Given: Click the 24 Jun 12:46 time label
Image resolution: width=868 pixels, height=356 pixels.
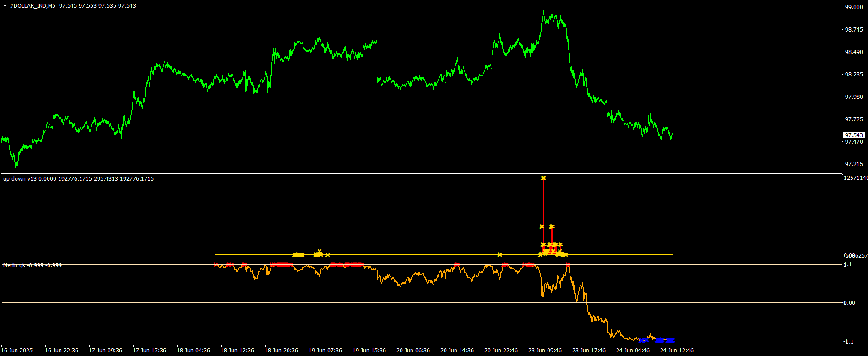Looking at the screenshot, I should (677, 351).
